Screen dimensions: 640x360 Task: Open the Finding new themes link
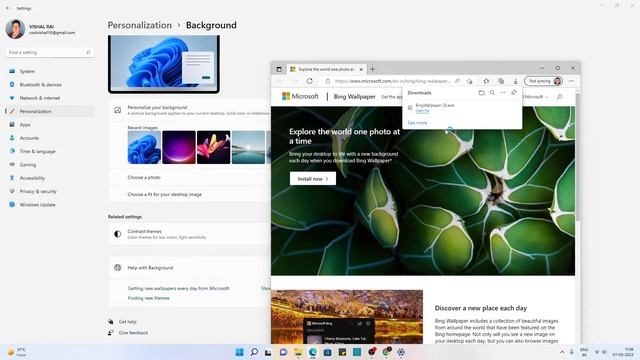point(149,298)
